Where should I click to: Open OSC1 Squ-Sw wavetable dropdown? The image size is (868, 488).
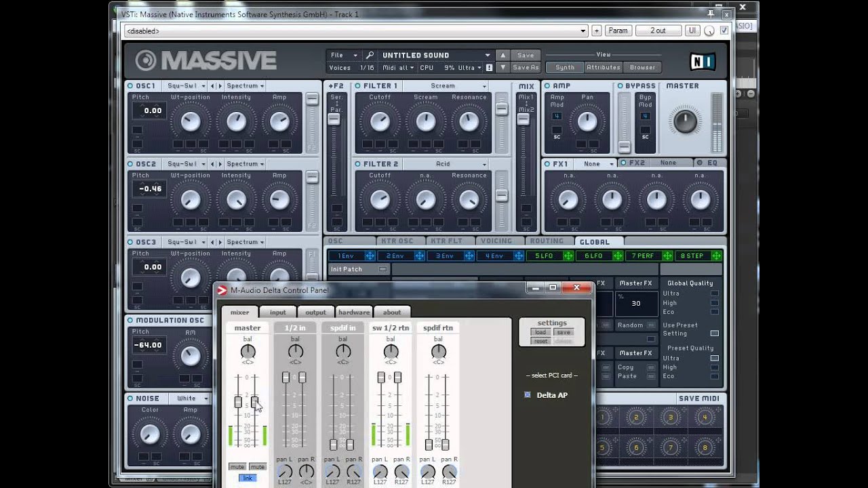186,86
